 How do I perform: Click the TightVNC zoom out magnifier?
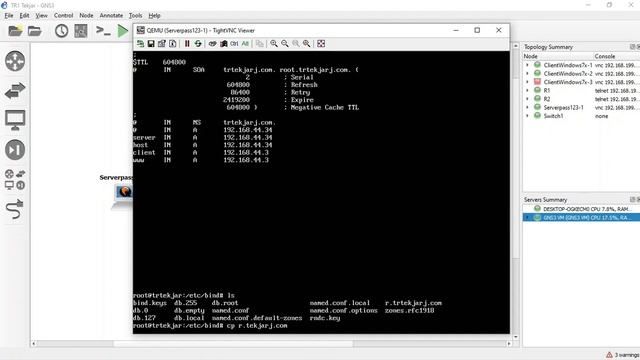(285, 44)
